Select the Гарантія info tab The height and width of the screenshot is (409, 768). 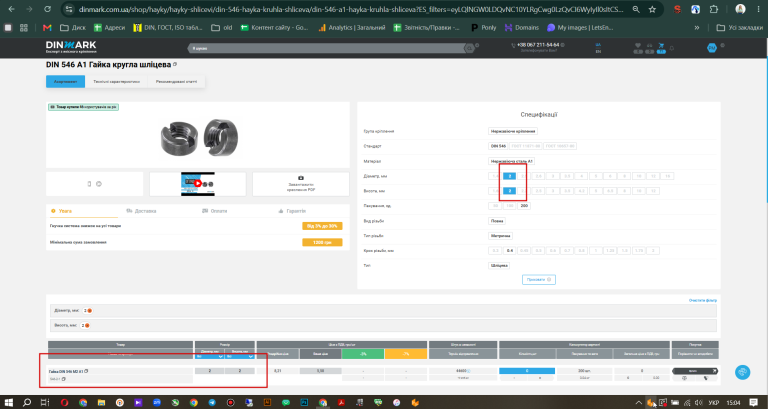[x=292, y=211]
